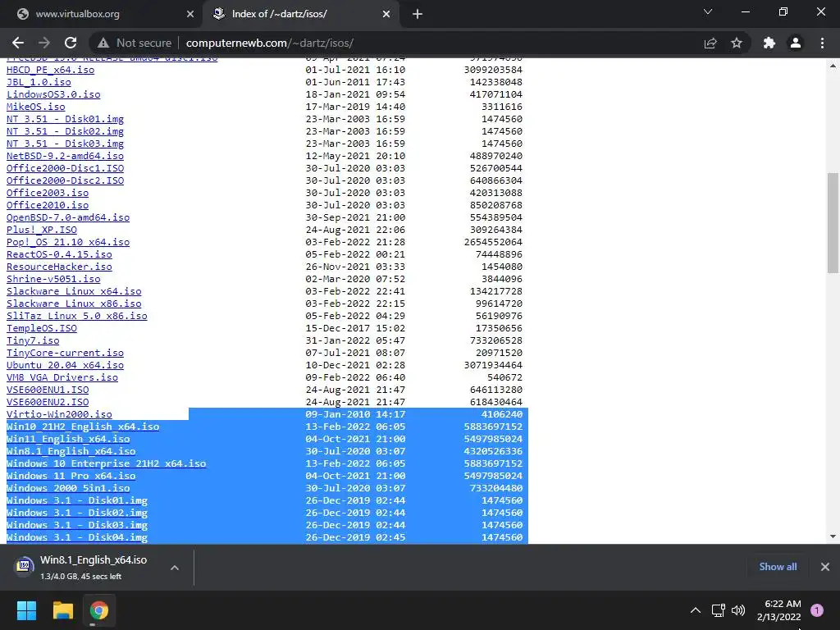840x630 pixels.
Task: Open the notification center badge
Action: (817, 610)
